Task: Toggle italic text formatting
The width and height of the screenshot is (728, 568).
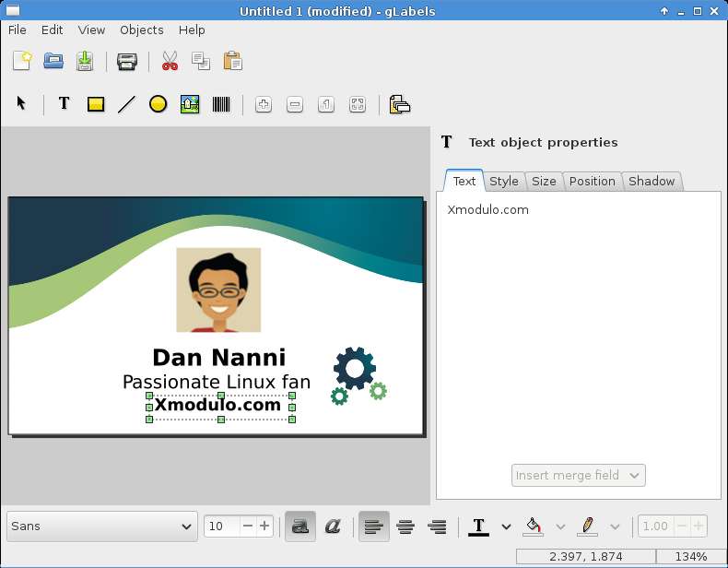Action: tap(333, 527)
